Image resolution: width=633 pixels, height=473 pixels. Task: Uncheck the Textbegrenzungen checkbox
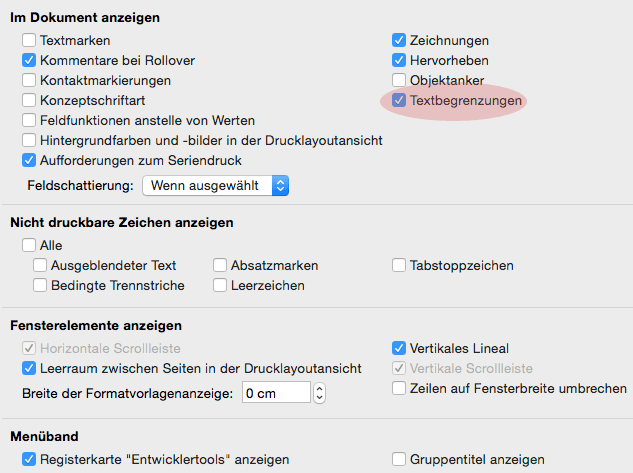click(x=399, y=100)
